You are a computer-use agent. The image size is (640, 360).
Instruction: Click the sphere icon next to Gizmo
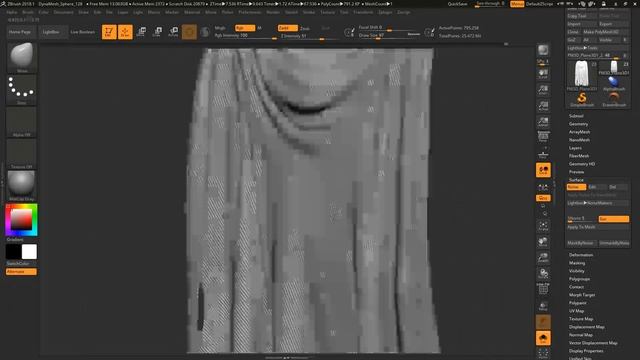(x=205, y=31)
